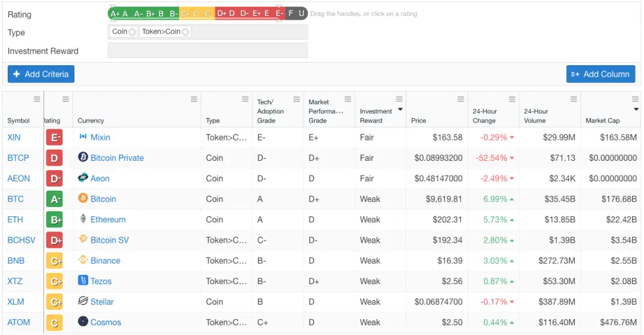Open the Market Cap column hamburger menu
Viewport: 644px width, 335px height.
(635, 99)
